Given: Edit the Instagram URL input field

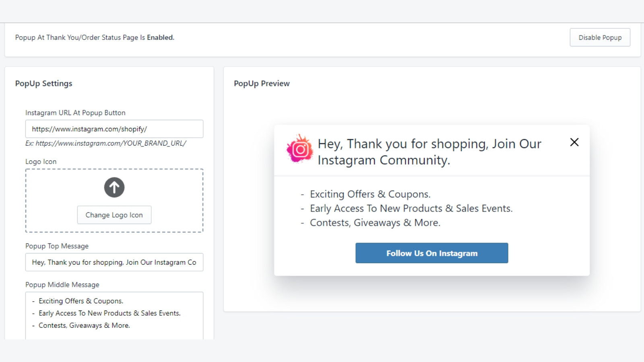Looking at the screenshot, I should tap(114, 129).
